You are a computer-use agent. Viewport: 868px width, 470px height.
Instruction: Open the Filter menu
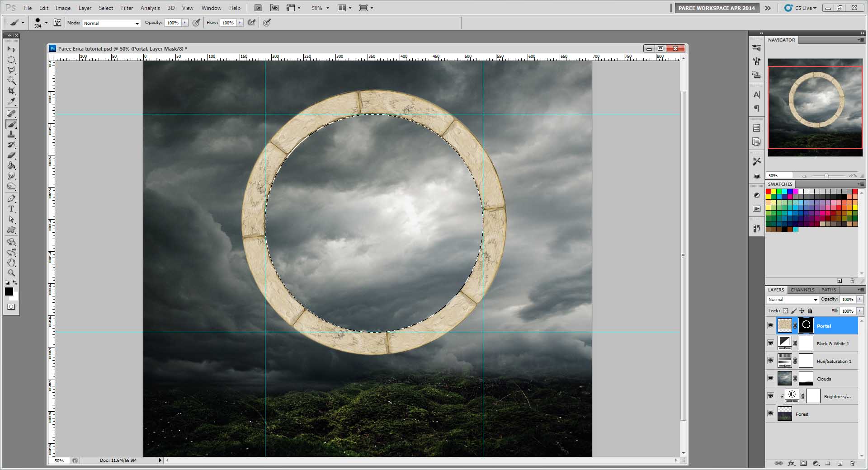tap(127, 8)
